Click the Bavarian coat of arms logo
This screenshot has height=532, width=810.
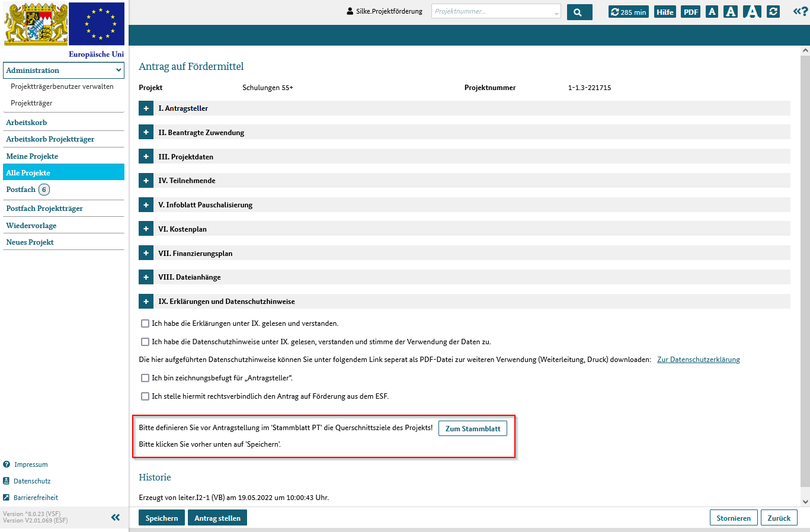coord(36,24)
